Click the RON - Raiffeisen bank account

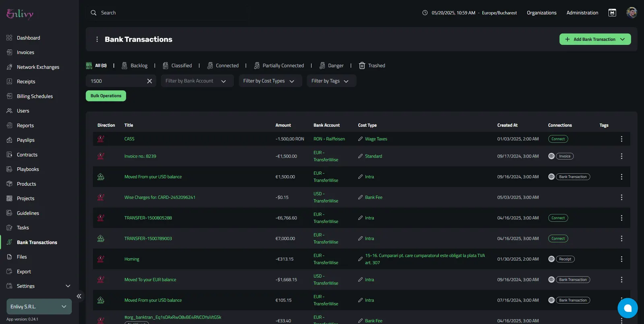click(x=329, y=139)
